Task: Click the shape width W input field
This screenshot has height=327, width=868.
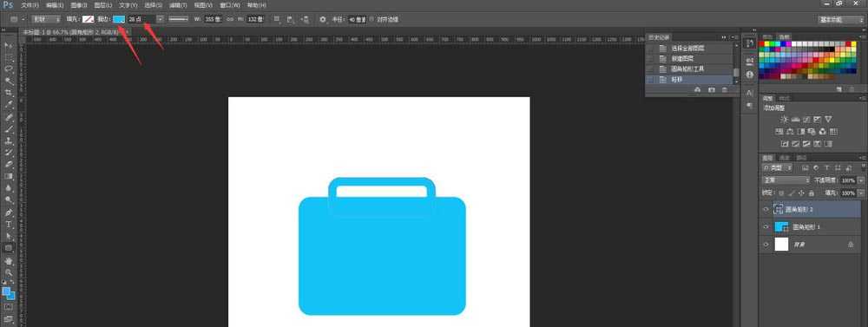Action: coord(214,19)
